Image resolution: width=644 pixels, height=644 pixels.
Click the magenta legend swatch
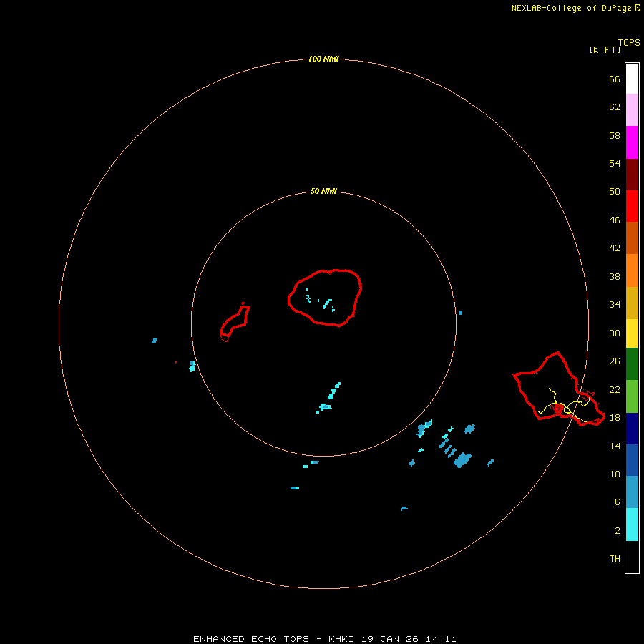pyautogui.click(x=632, y=142)
